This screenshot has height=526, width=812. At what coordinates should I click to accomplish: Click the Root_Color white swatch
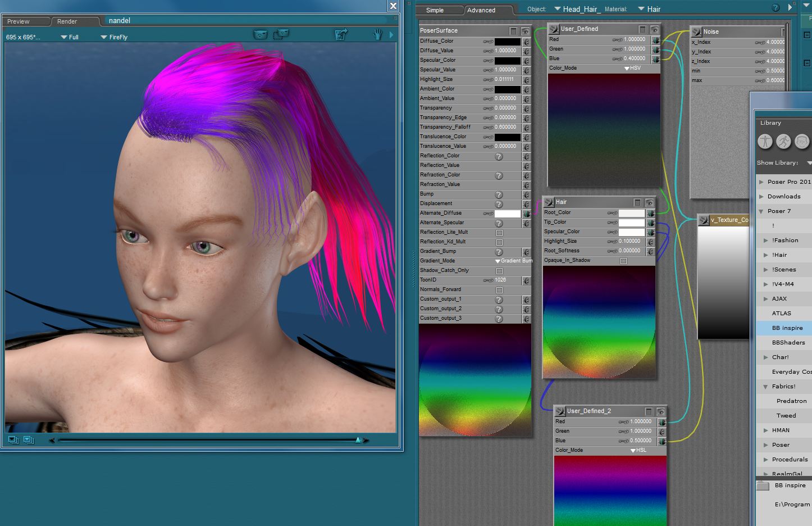pyautogui.click(x=631, y=213)
